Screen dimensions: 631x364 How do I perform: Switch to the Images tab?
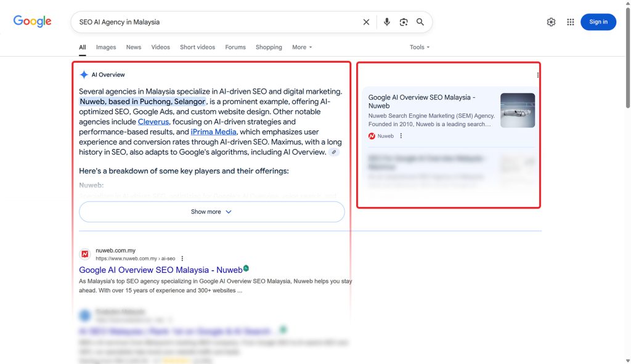pos(106,47)
